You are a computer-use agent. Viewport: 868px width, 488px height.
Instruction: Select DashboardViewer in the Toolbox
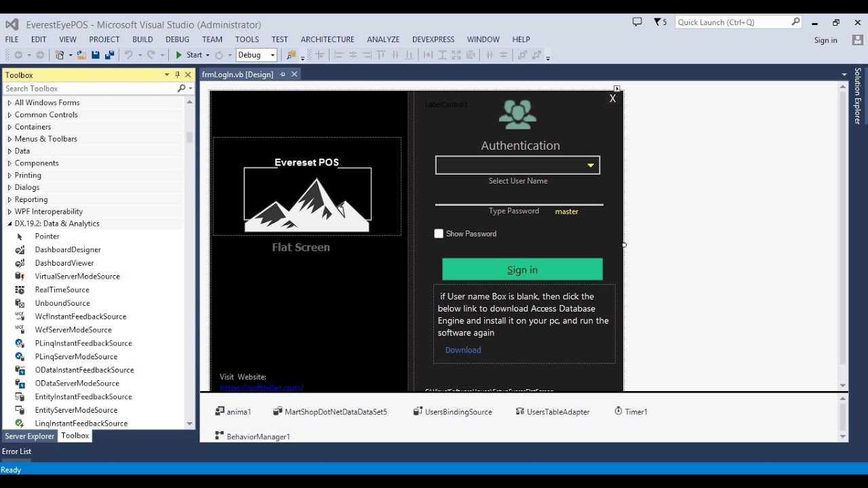pos(64,263)
